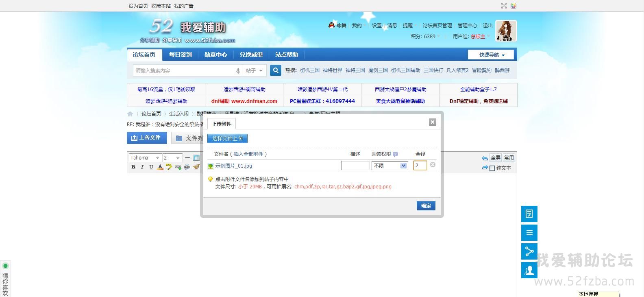Open the 帖子 search type dropdown
The image size is (644, 297).
tap(254, 71)
